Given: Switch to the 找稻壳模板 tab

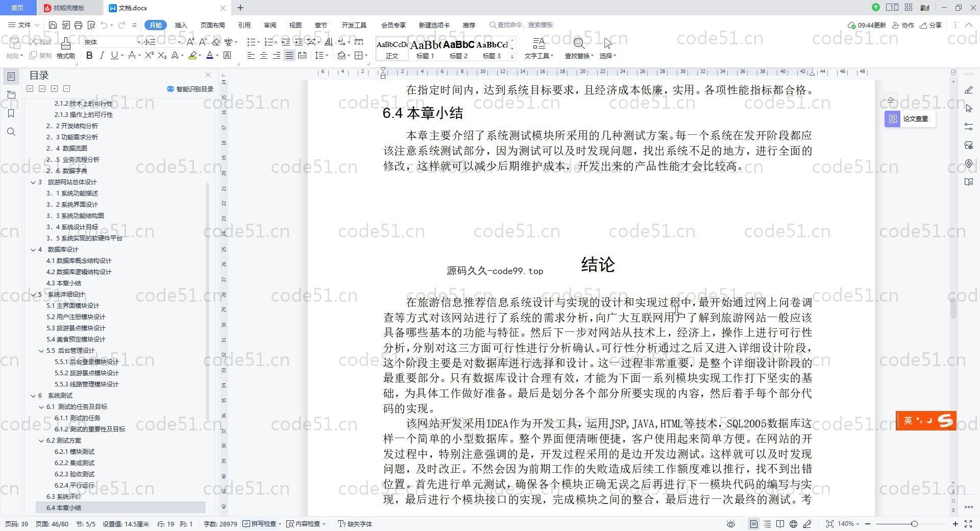Looking at the screenshot, I should [x=69, y=8].
